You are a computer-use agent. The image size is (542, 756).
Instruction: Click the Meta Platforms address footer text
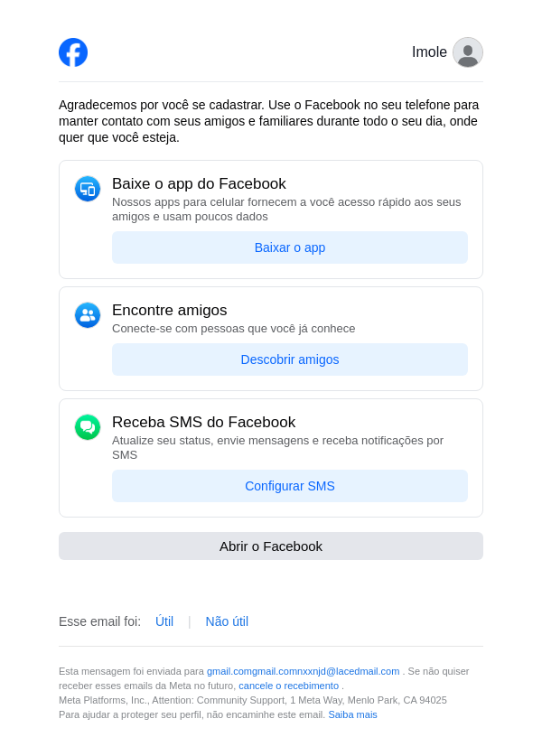253,700
